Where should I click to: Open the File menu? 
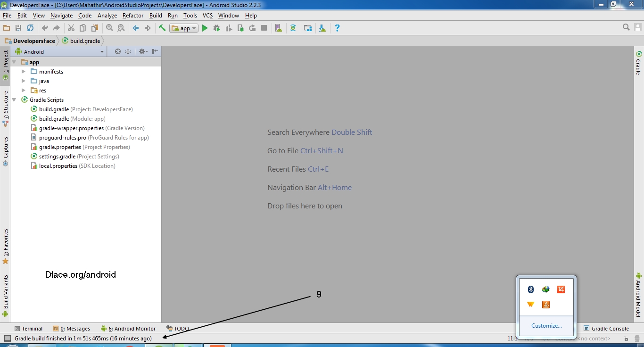click(7, 16)
